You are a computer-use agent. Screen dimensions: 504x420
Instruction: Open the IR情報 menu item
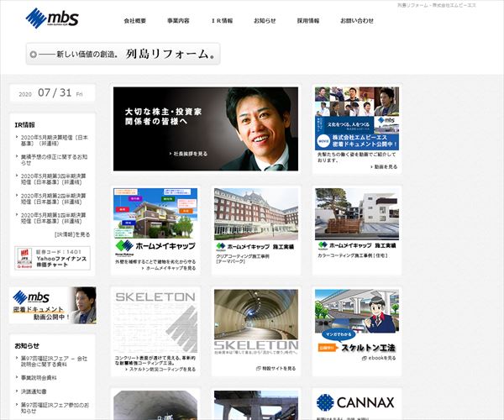coord(222,20)
